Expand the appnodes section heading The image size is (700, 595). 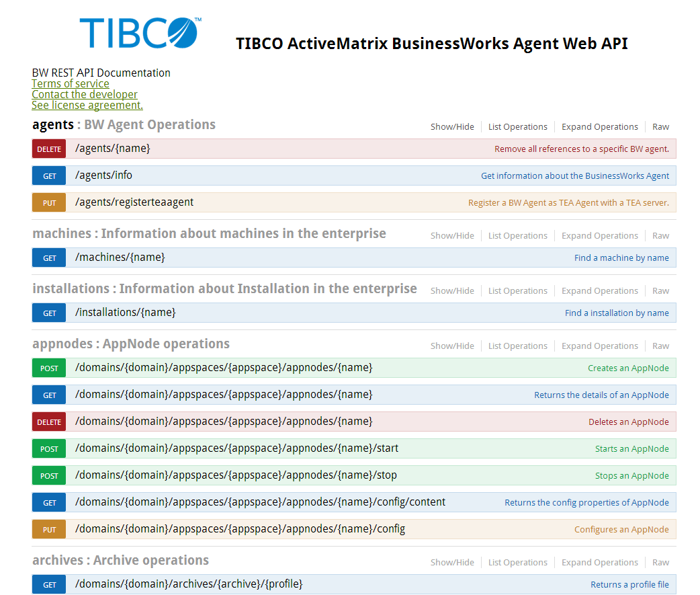(131, 344)
